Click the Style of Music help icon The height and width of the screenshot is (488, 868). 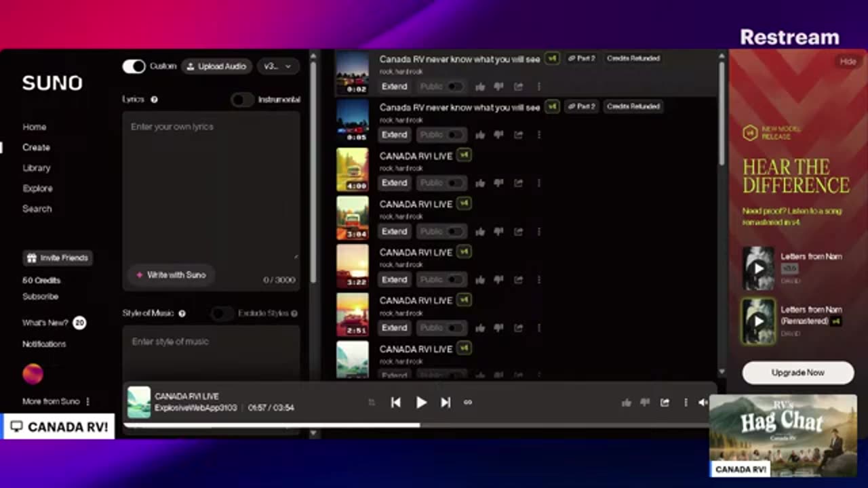tap(182, 314)
